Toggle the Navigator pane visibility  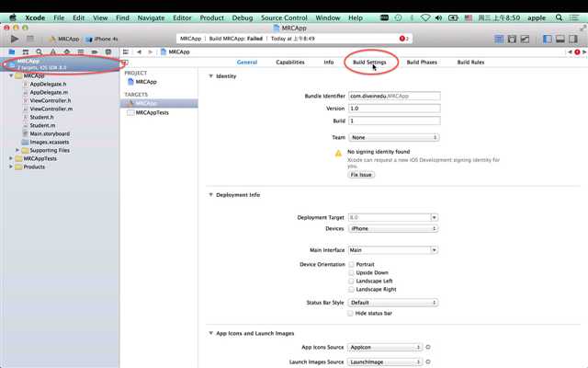[548, 39]
